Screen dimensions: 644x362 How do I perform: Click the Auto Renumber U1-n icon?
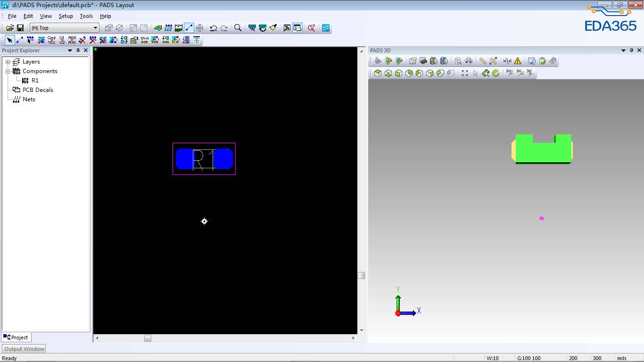pos(145,40)
